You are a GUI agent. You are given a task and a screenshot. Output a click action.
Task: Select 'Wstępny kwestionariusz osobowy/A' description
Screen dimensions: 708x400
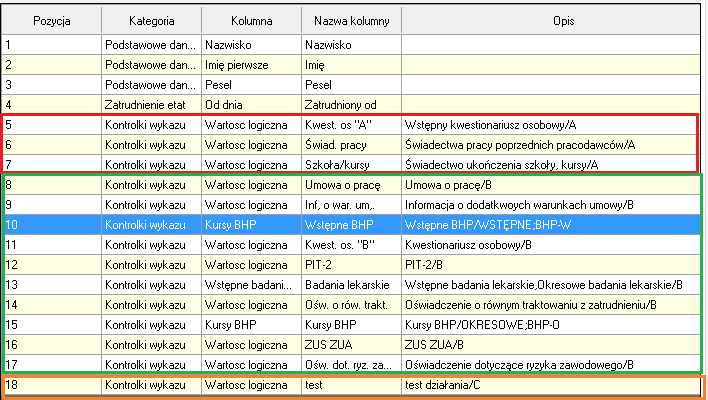(x=551, y=125)
